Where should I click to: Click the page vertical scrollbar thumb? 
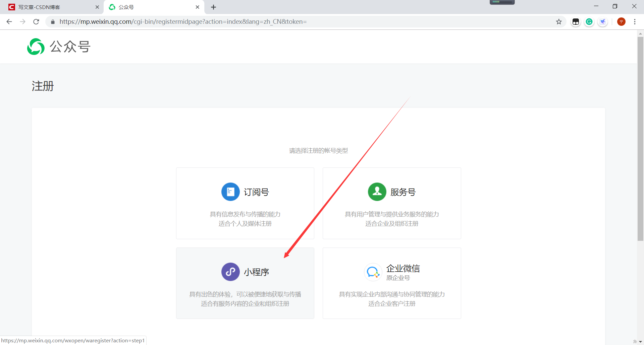pos(640,139)
